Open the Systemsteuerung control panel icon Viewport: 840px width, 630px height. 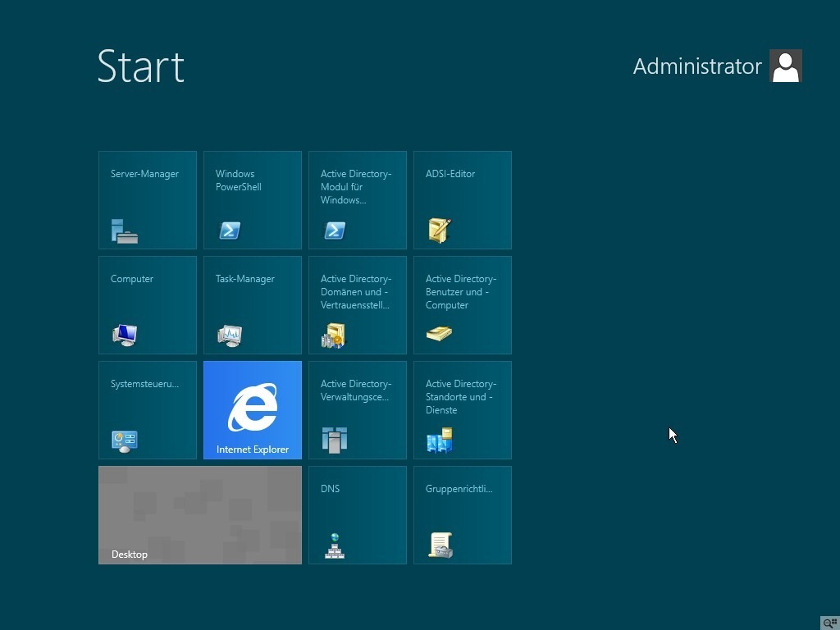tap(125, 441)
